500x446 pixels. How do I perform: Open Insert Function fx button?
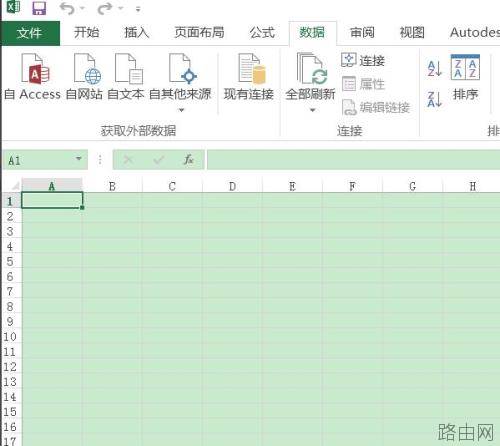coord(189,160)
